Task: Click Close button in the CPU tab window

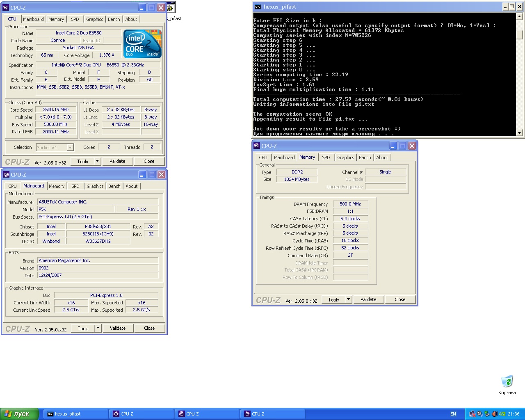Action: point(149,161)
